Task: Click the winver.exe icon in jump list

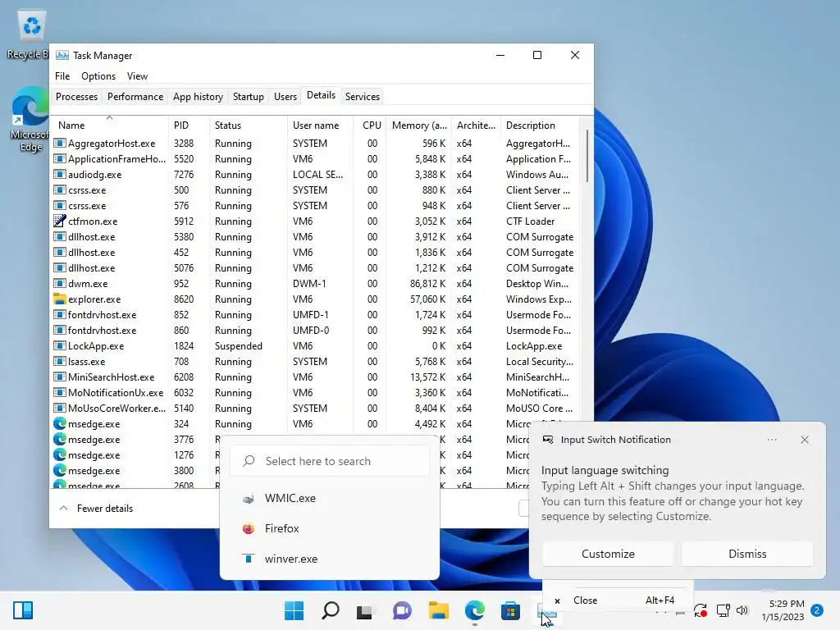Action: pos(248,559)
